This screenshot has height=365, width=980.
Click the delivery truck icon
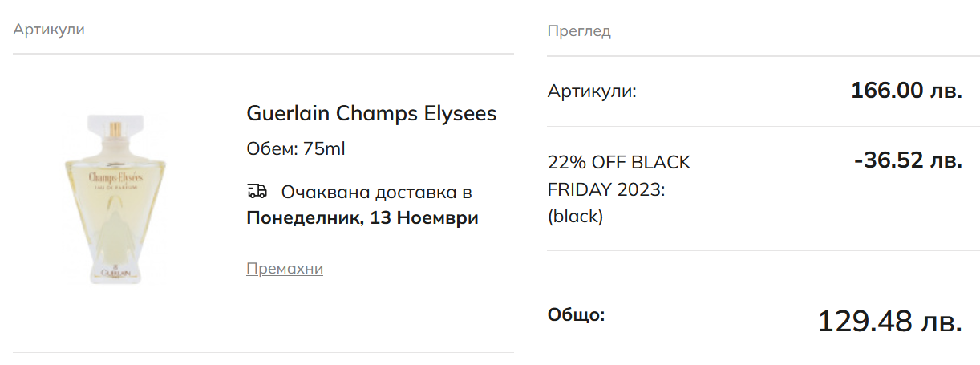click(x=257, y=191)
